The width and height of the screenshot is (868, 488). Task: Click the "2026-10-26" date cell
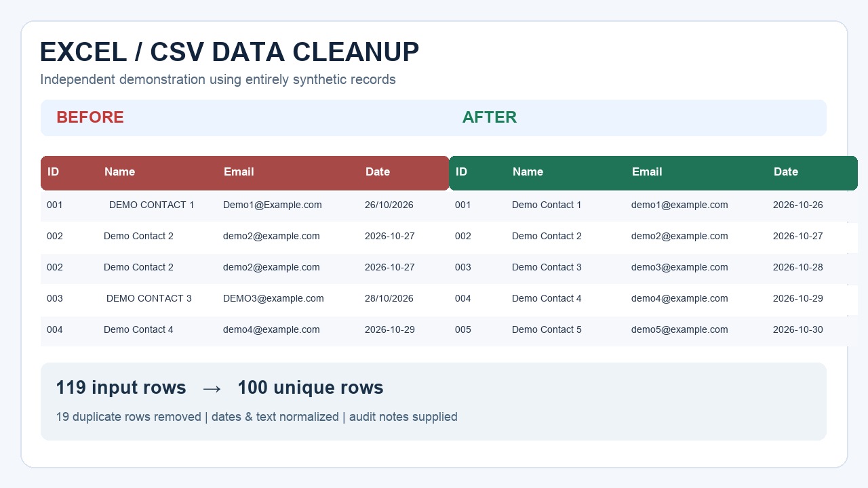pyautogui.click(x=798, y=205)
